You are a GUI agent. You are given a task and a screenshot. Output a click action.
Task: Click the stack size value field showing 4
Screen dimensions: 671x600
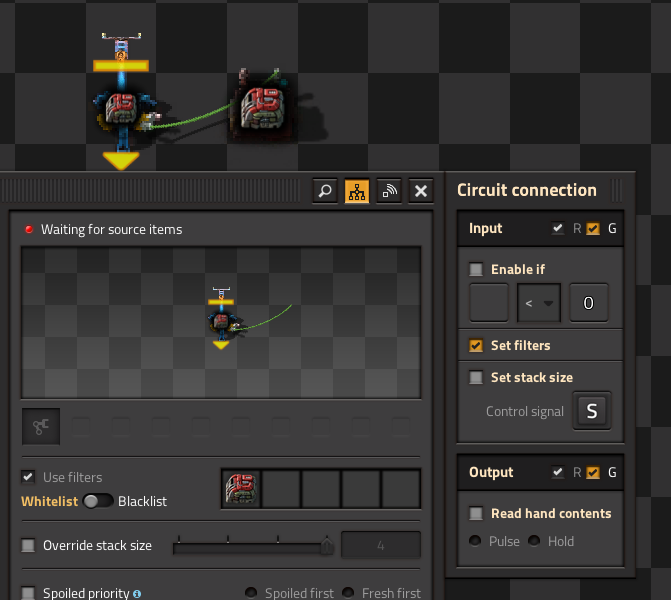coord(381,545)
